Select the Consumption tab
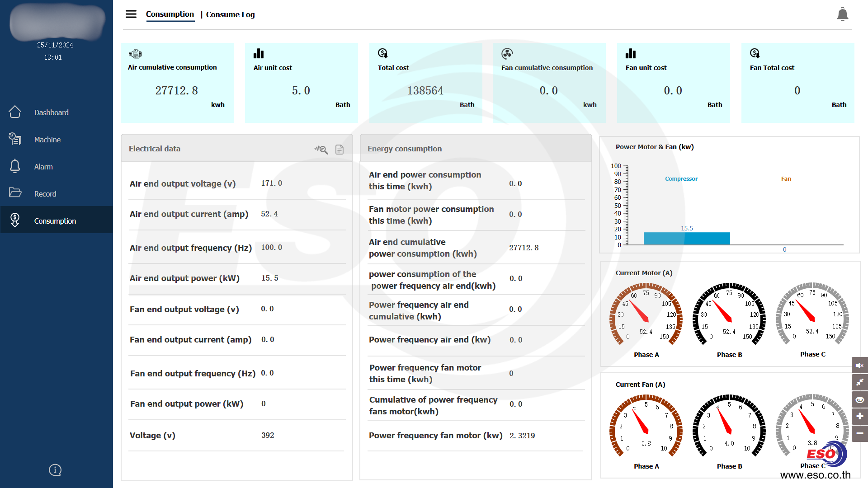The width and height of the screenshot is (868, 488). (170, 14)
